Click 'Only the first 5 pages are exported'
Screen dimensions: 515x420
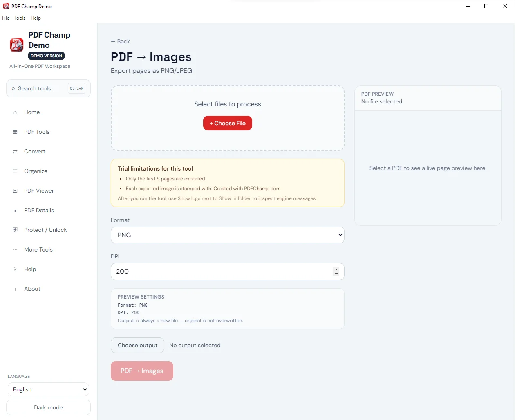click(165, 179)
